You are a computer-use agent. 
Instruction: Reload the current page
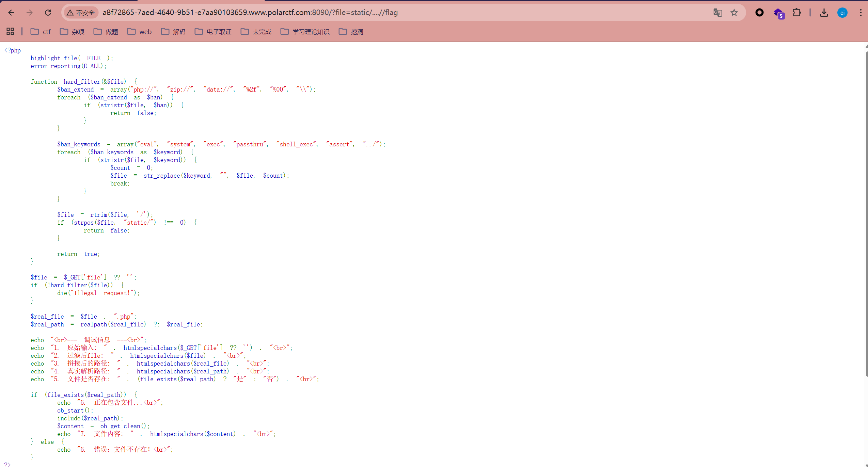48,13
